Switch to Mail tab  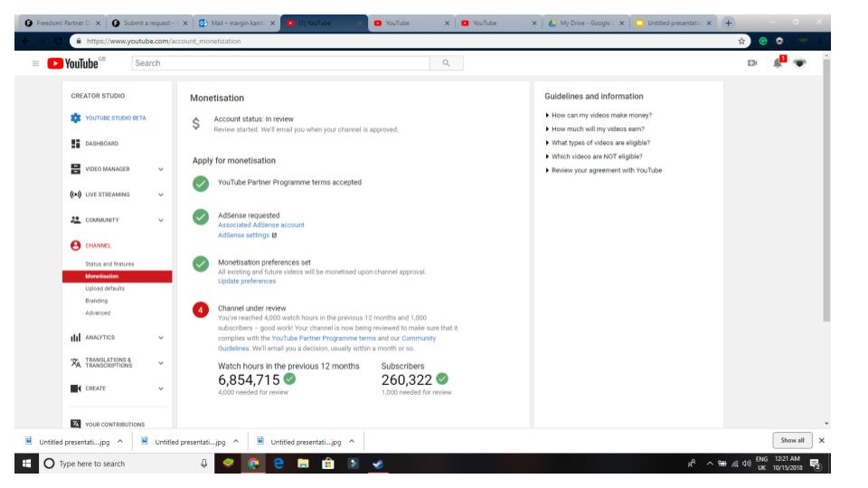click(235, 23)
